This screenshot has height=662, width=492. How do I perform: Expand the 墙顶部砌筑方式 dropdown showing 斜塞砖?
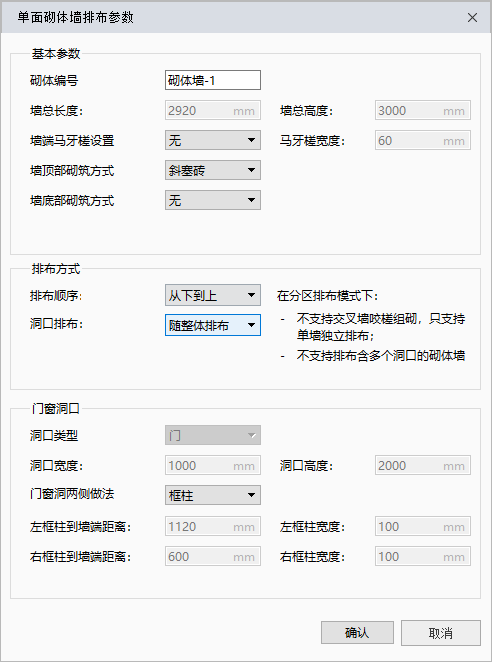point(212,170)
